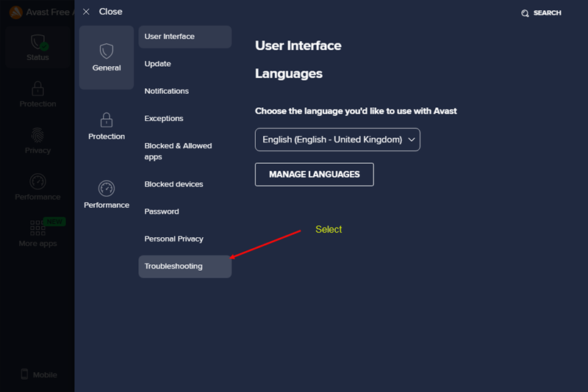Expand the language selection dropdown
The image size is (588, 392).
coord(337,139)
